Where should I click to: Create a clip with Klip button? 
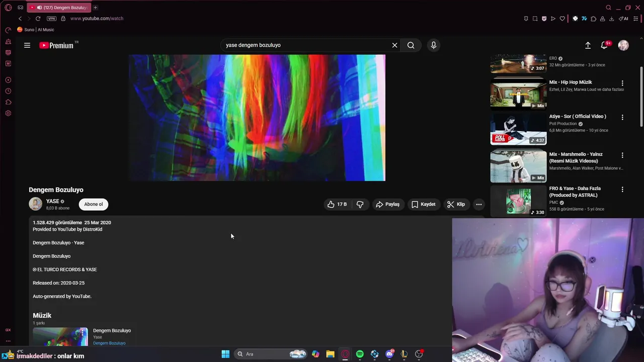pyautogui.click(x=456, y=204)
